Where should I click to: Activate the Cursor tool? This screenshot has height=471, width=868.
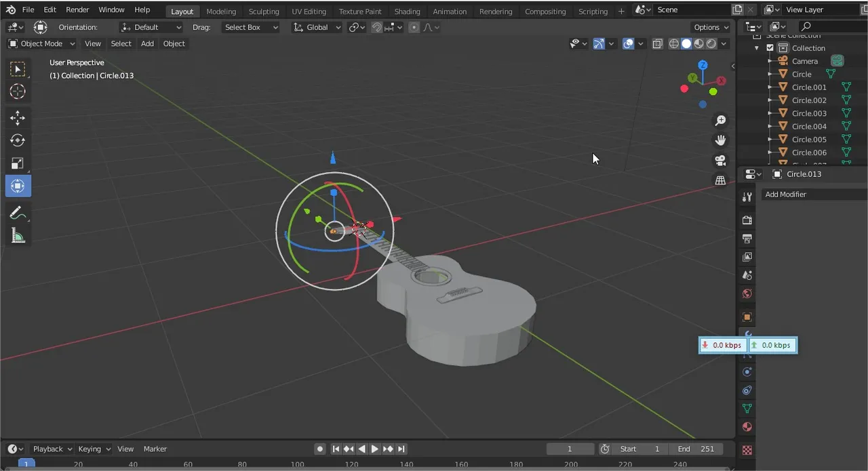[18, 91]
